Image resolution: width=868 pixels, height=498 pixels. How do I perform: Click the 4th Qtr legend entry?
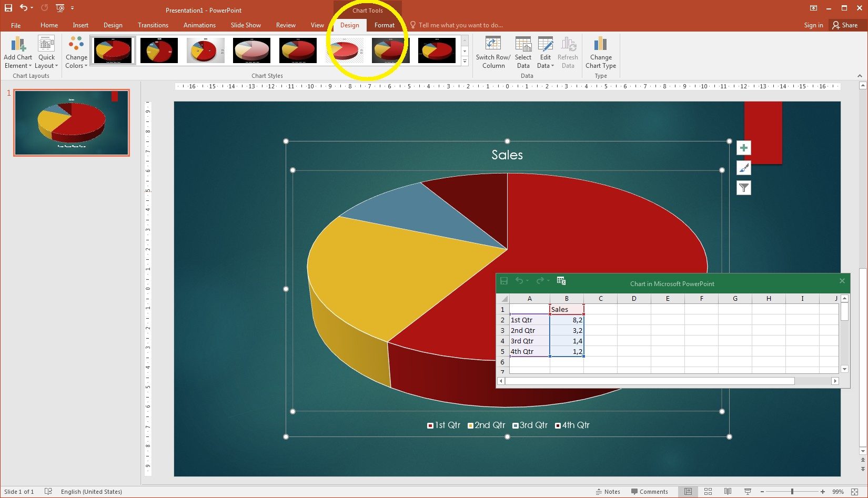(572, 425)
